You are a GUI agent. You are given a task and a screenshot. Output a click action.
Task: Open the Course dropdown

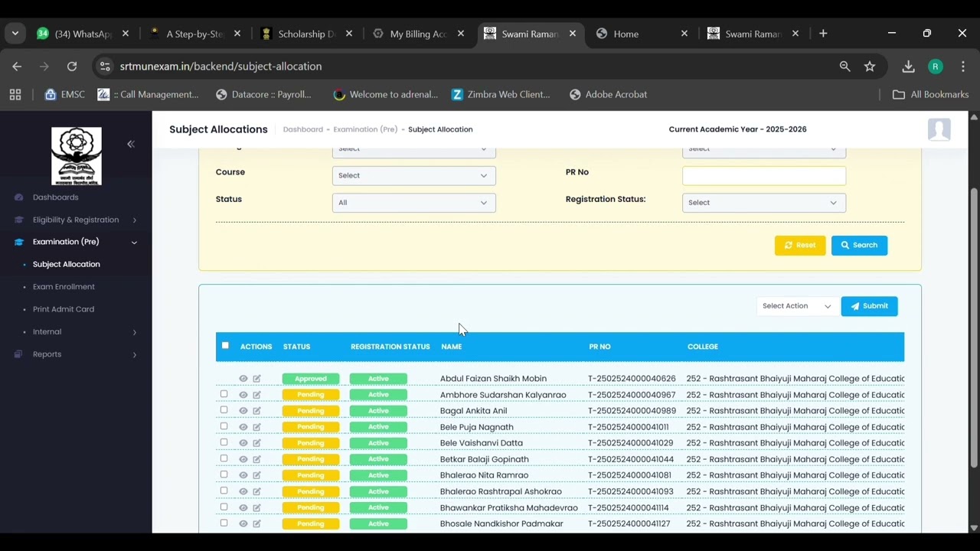414,175
